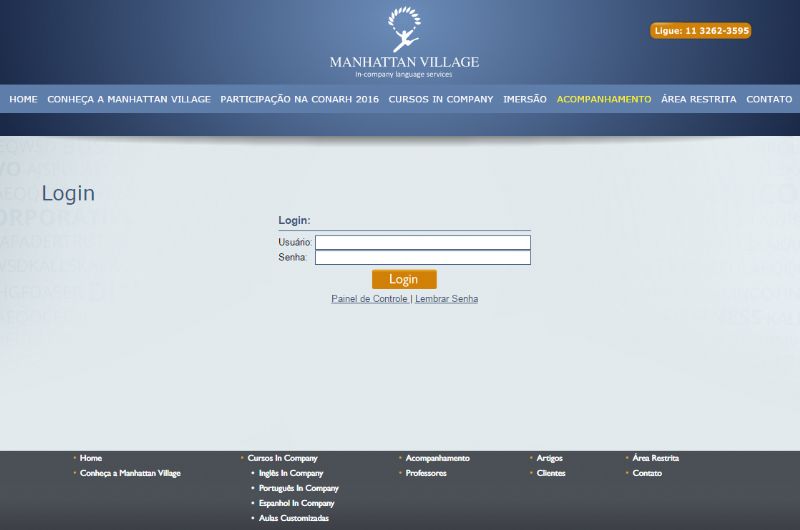Open footer Professores link
800x530 pixels.
pyautogui.click(x=426, y=473)
